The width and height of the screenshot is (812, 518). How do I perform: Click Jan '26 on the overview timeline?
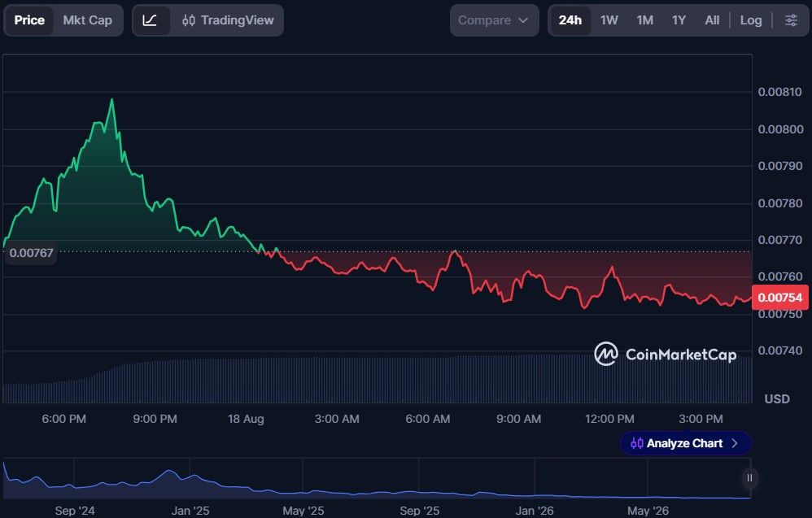pos(535,511)
